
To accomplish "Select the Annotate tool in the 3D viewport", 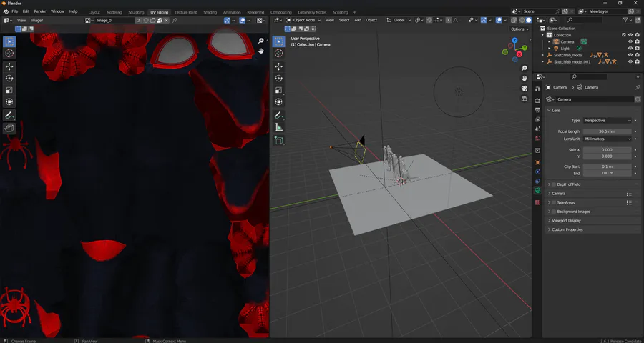I will [279, 115].
